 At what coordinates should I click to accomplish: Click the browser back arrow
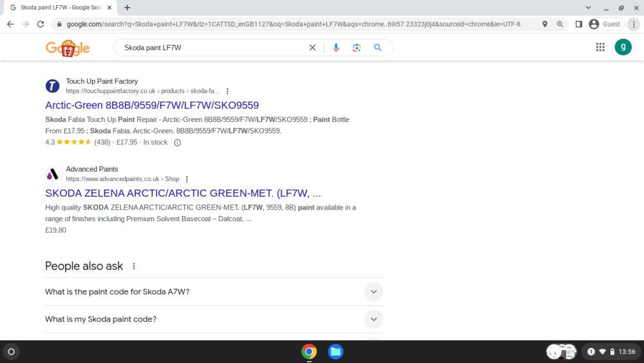(10, 25)
